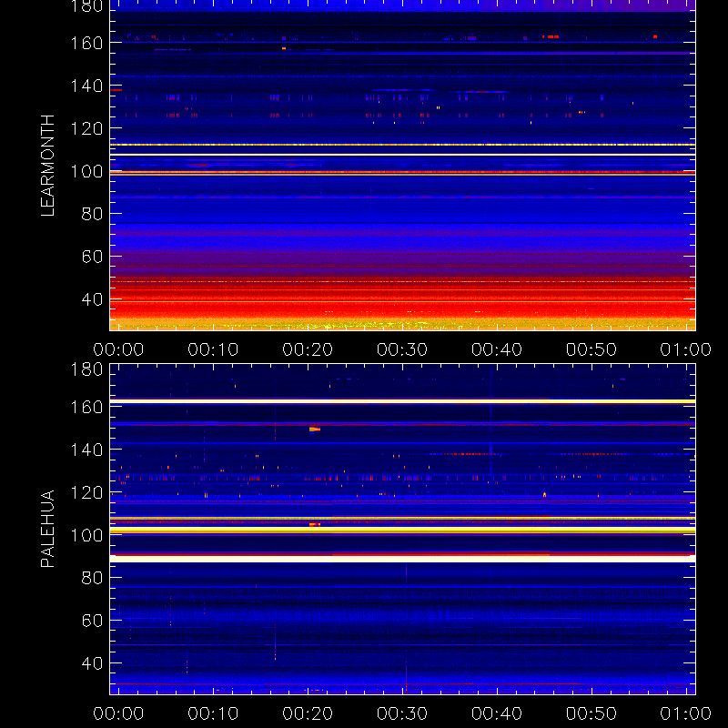This screenshot has width=728, height=728.
Task: Click the 00:20 time label under PALEHUA plot
Action: [x=308, y=713]
